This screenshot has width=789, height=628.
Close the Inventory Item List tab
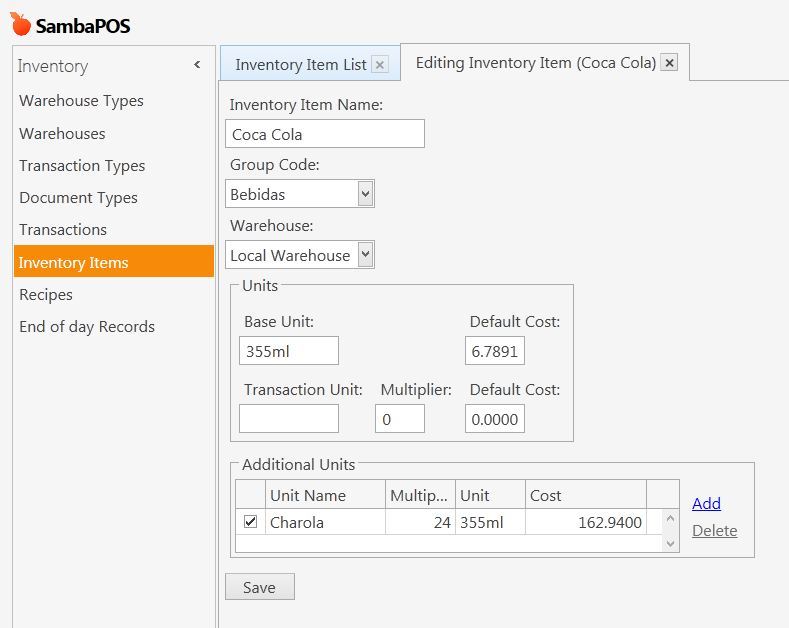(380, 64)
